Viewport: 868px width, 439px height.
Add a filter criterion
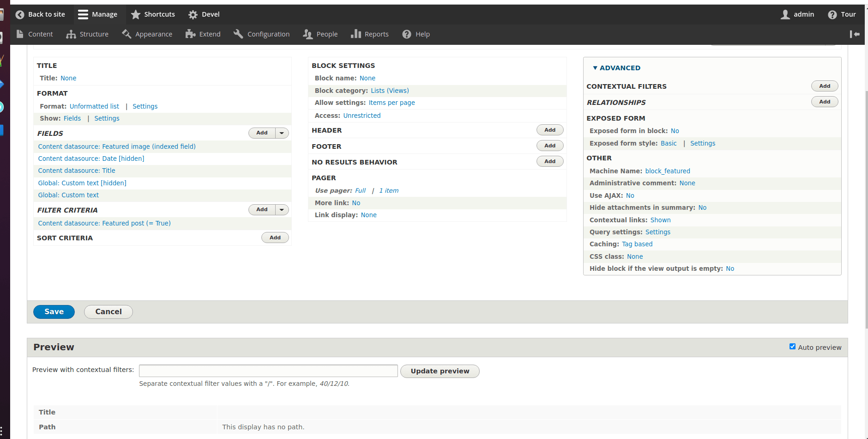pos(262,210)
